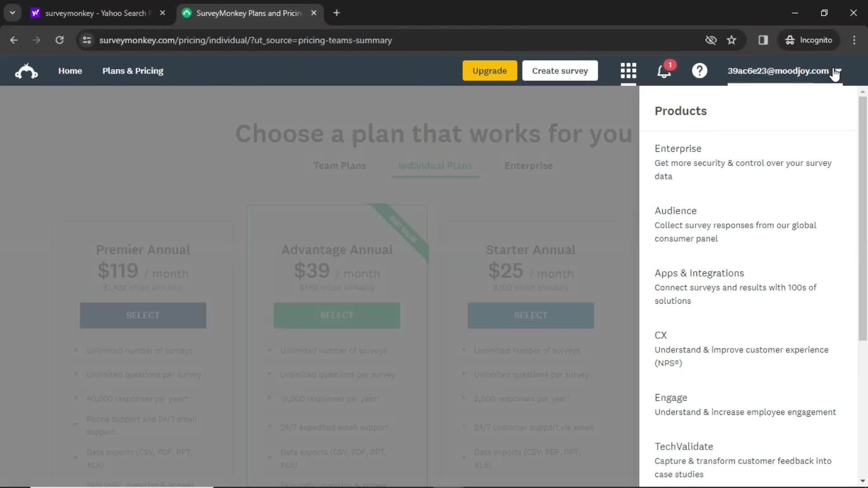The width and height of the screenshot is (868, 488).
Task: Click the Create survey button
Action: [560, 71]
